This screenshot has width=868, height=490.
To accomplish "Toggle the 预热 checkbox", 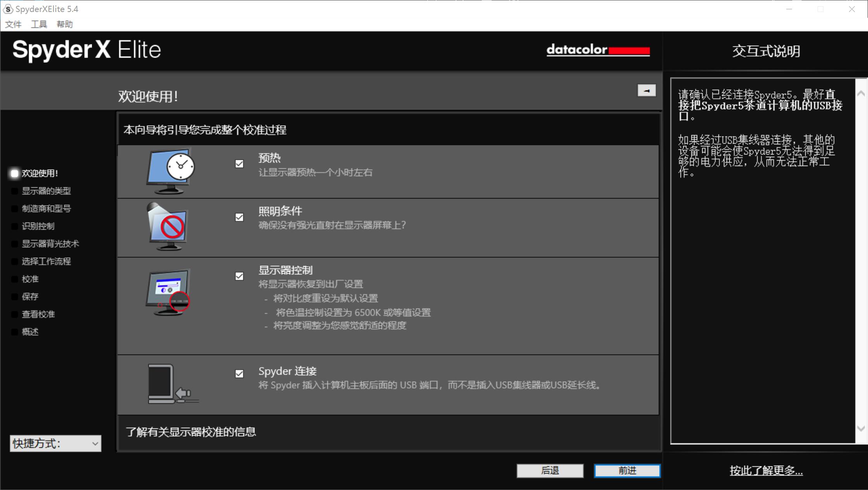I will click(x=239, y=164).
